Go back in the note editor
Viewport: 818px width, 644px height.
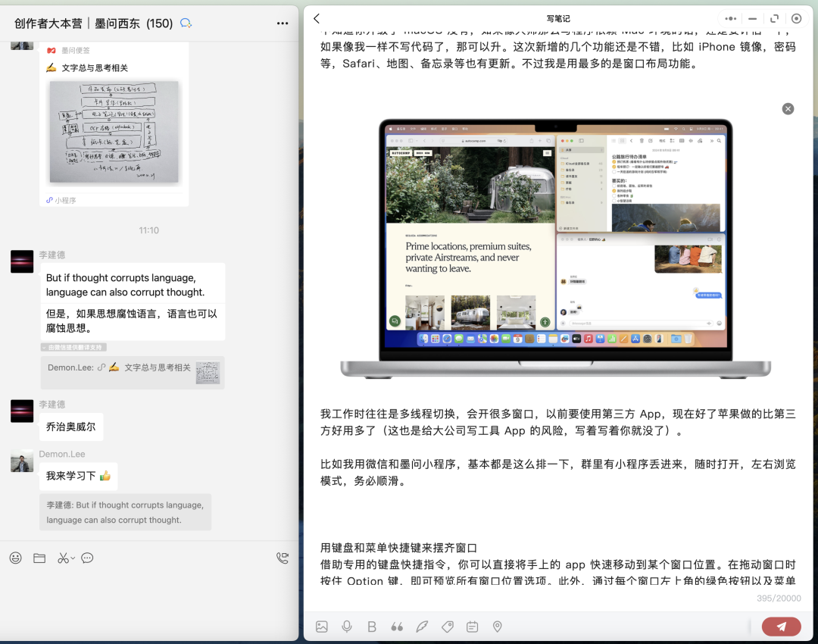coord(317,18)
